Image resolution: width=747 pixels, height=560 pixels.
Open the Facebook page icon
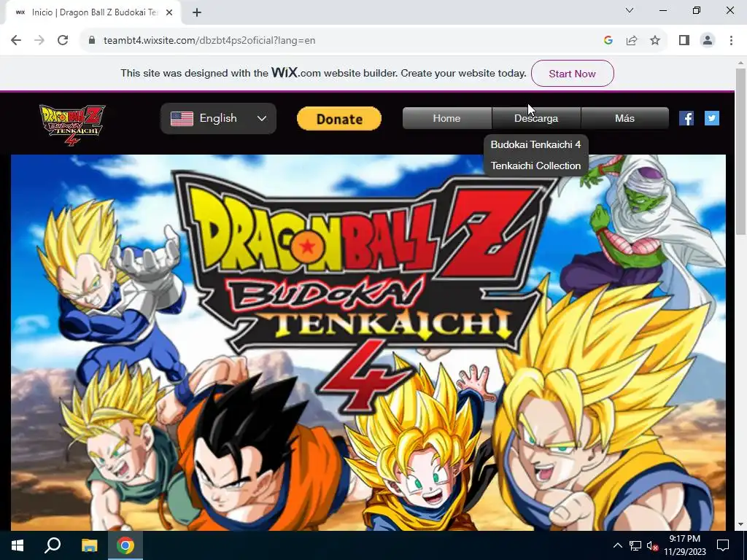point(686,118)
